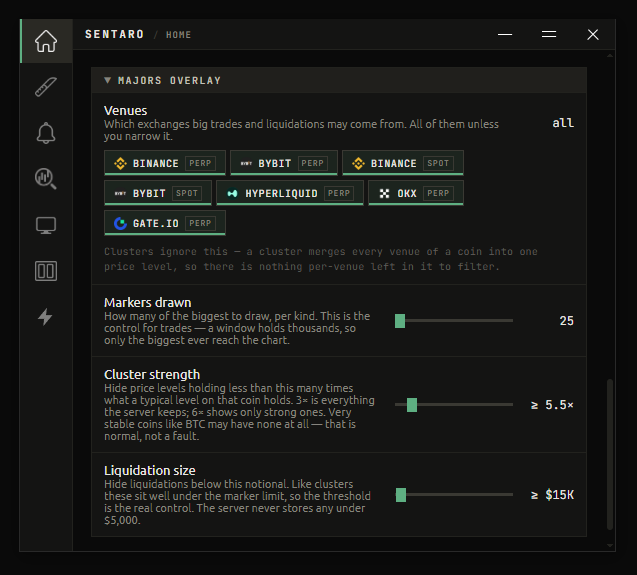Toggle the Binance Spot venue
Image resolution: width=637 pixels, height=575 pixels.
403,163
